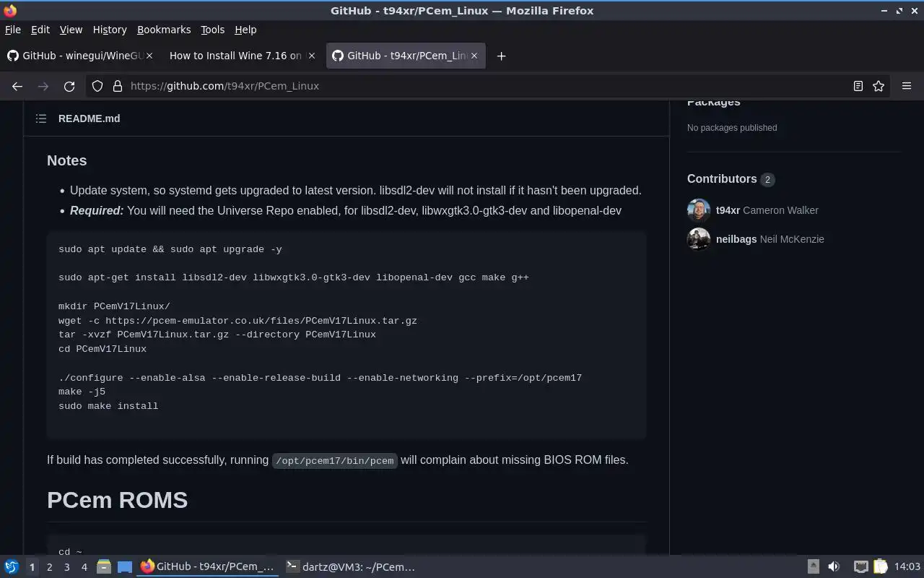The height and width of the screenshot is (578, 924).
Task: Click the 'sudo make install' code line
Action: pyautogui.click(x=108, y=406)
